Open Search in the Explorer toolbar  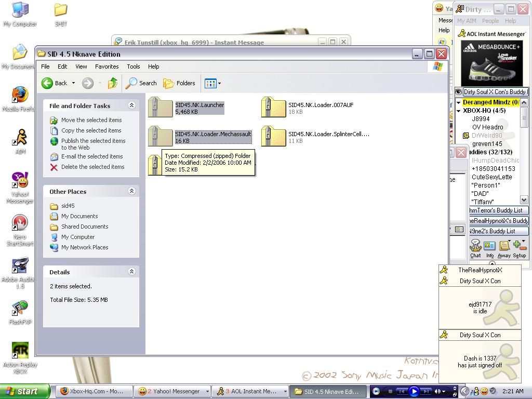click(x=141, y=83)
